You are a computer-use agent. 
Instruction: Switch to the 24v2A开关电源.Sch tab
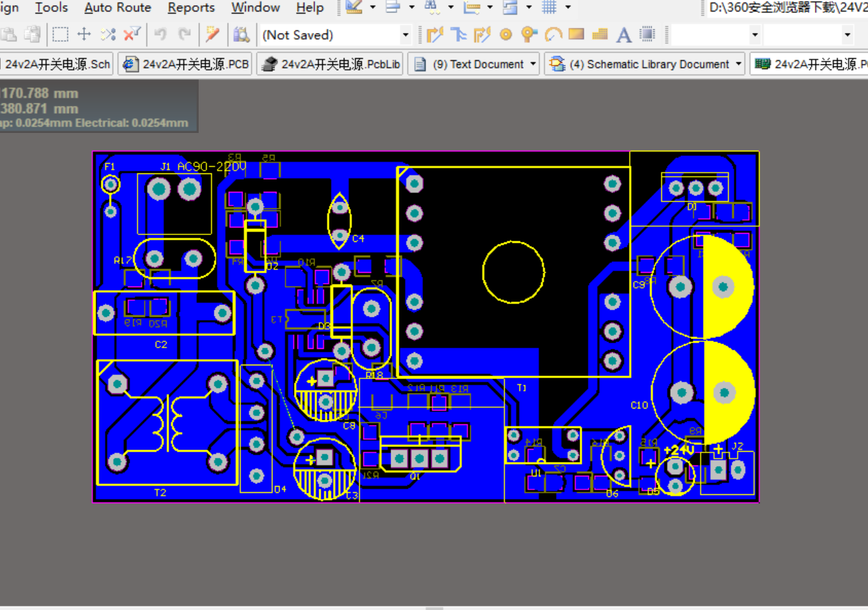56,64
